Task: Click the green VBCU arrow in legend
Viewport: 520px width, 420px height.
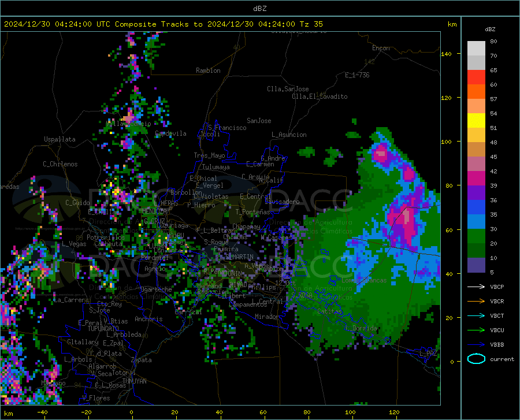Action: coord(476,330)
